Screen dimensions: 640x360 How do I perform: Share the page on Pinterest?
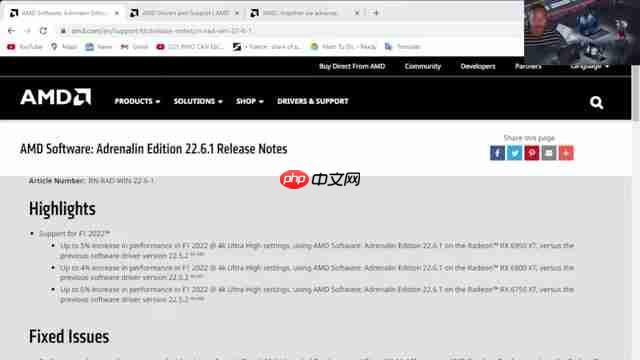(x=531, y=153)
